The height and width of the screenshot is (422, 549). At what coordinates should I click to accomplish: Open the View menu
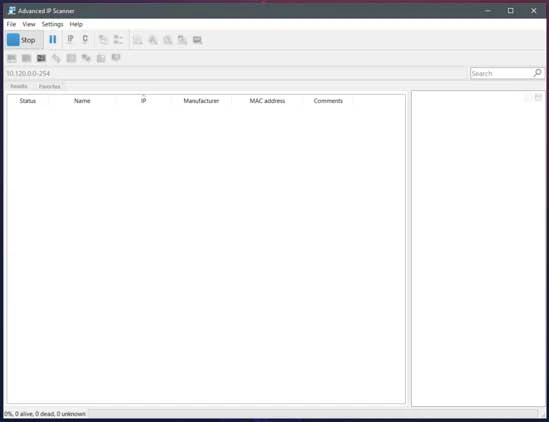[x=29, y=24]
